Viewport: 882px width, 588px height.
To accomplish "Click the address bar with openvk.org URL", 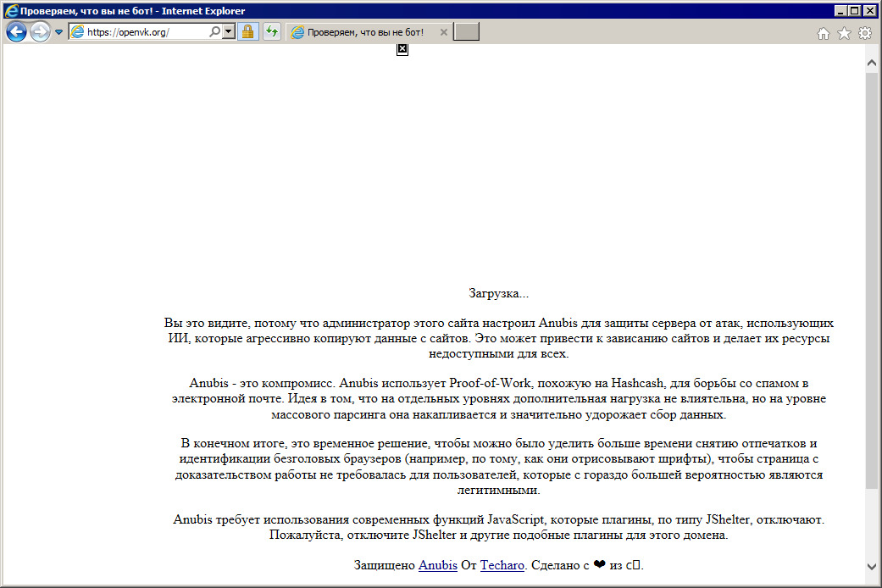I will coord(147,32).
